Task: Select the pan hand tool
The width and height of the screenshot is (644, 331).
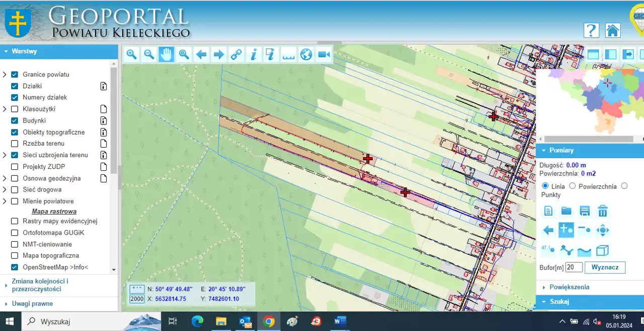Action: [166, 54]
